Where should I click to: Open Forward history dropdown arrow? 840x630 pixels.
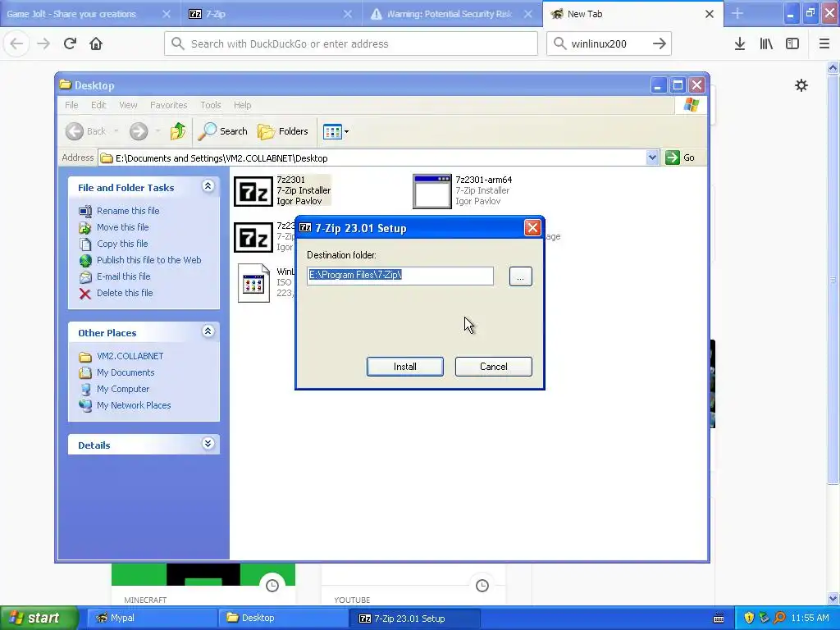(157, 131)
